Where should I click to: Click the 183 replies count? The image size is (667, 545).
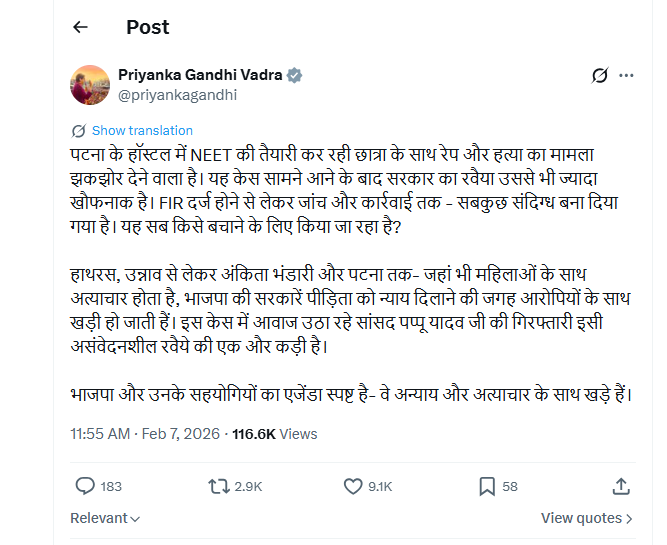pyautogui.click(x=110, y=487)
